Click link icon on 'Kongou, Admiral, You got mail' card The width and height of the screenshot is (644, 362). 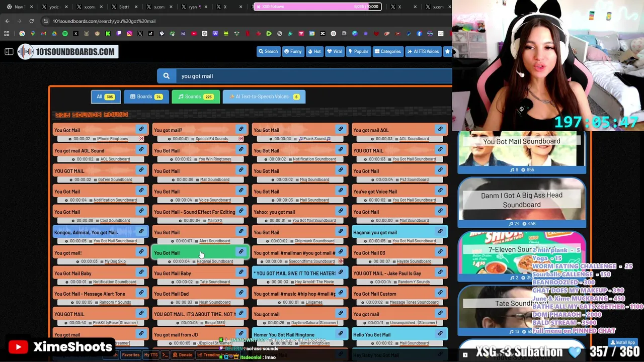[x=141, y=232]
